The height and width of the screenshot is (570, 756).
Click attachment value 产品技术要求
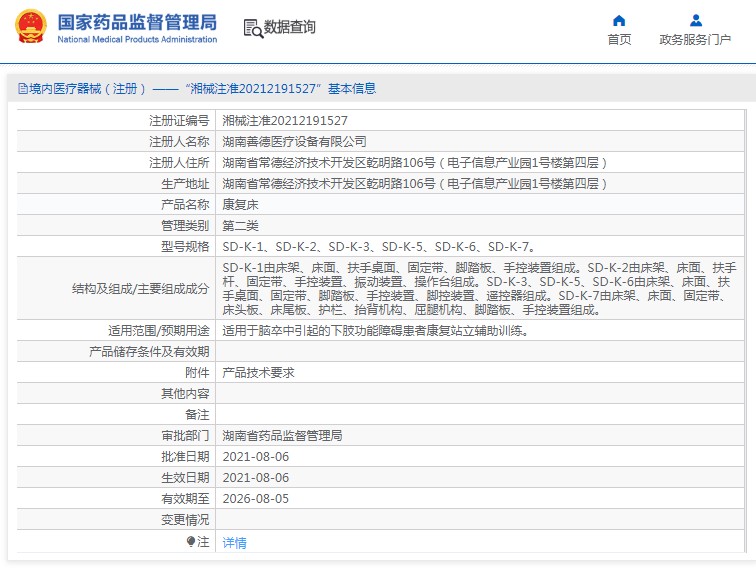[258, 373]
